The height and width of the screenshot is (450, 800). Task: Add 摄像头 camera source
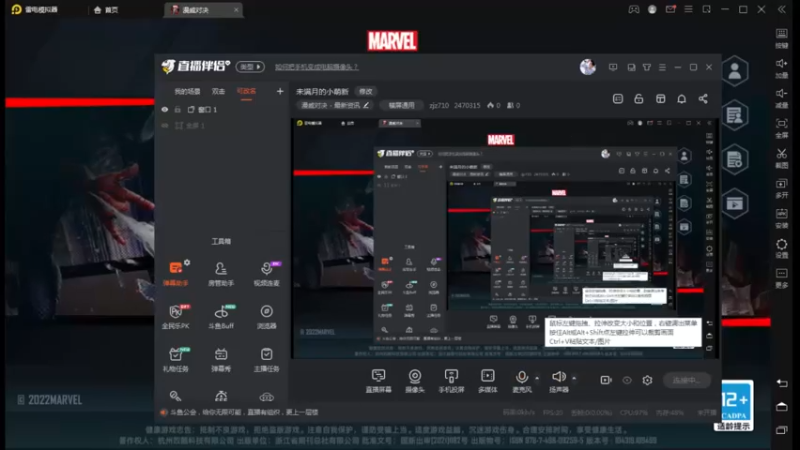pos(415,381)
